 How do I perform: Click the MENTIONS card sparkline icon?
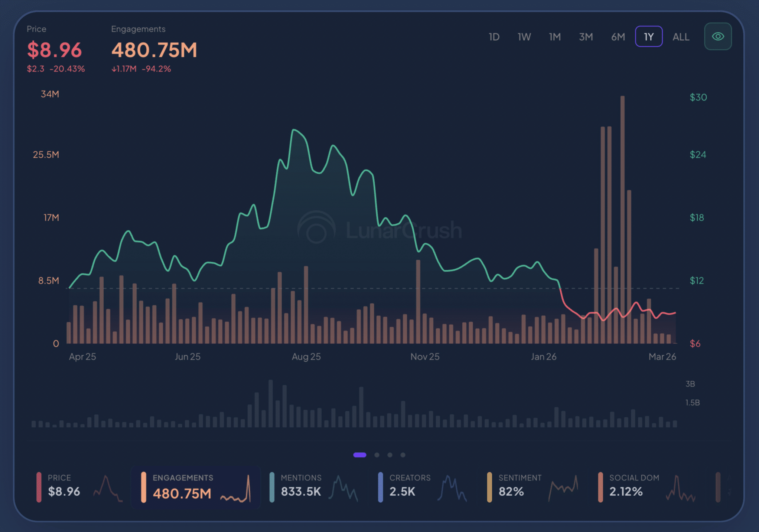(x=343, y=489)
